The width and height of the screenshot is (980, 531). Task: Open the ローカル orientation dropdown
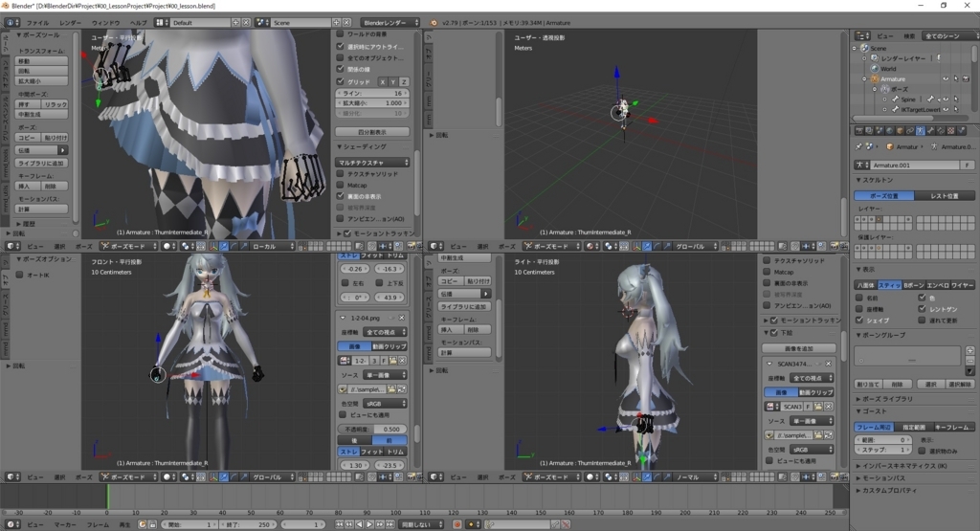point(273,246)
